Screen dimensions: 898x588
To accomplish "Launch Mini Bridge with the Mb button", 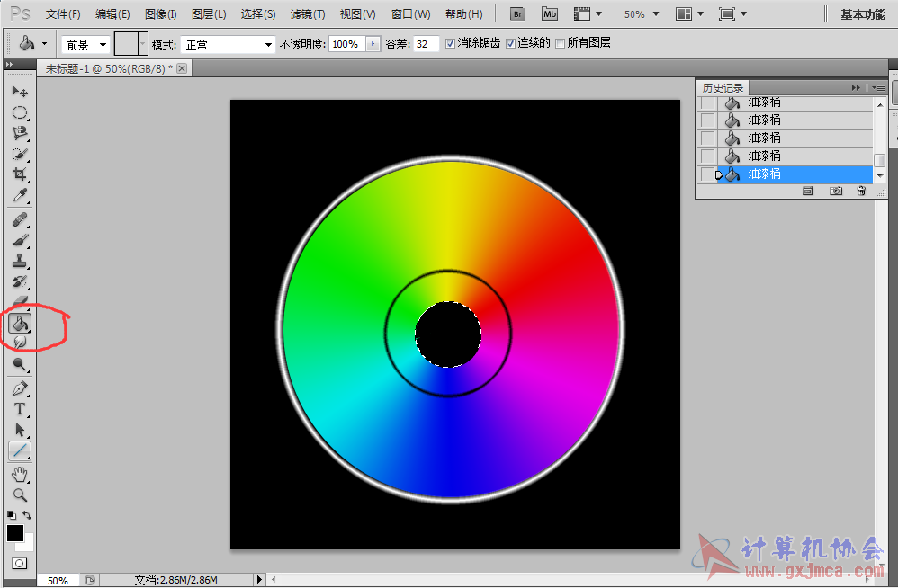I will (x=549, y=13).
